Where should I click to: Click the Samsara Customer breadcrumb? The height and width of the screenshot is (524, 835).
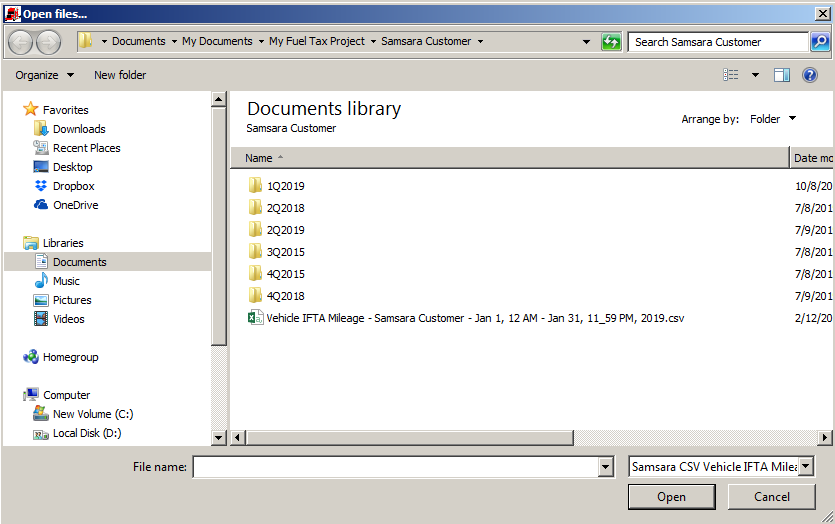click(x=426, y=41)
